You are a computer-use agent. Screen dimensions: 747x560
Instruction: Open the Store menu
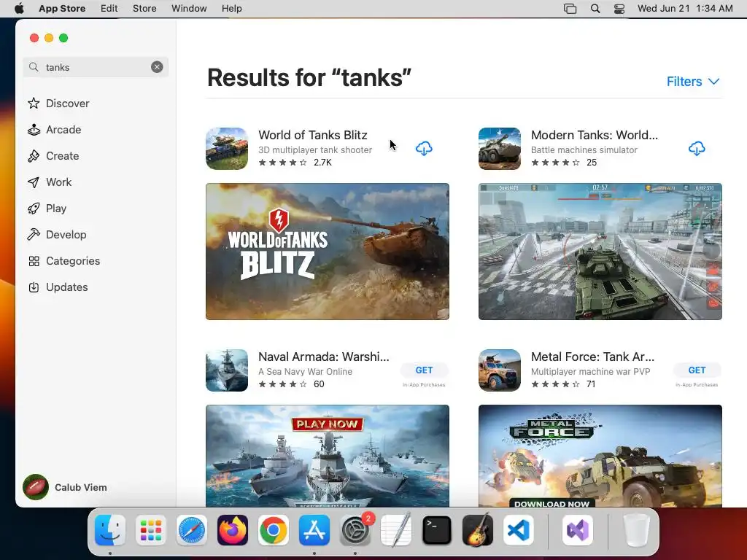click(x=144, y=9)
